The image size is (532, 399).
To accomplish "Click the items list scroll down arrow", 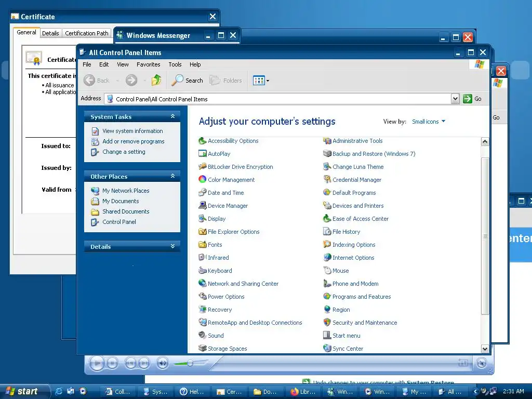I will (x=485, y=349).
